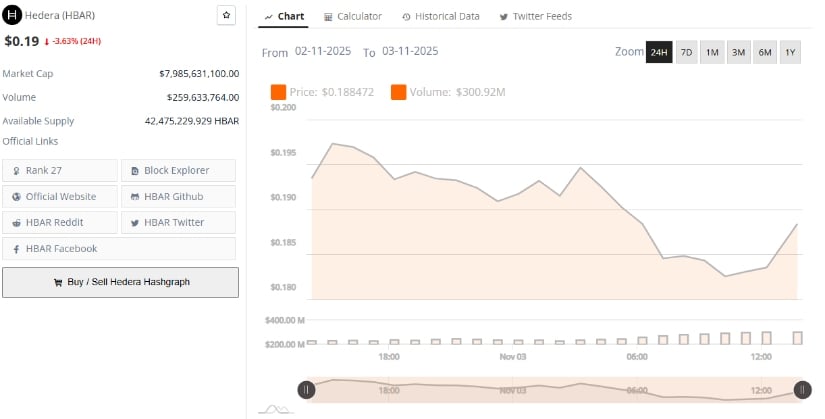Grab the left range navigator handle
The height and width of the screenshot is (419, 825).
tap(306, 390)
